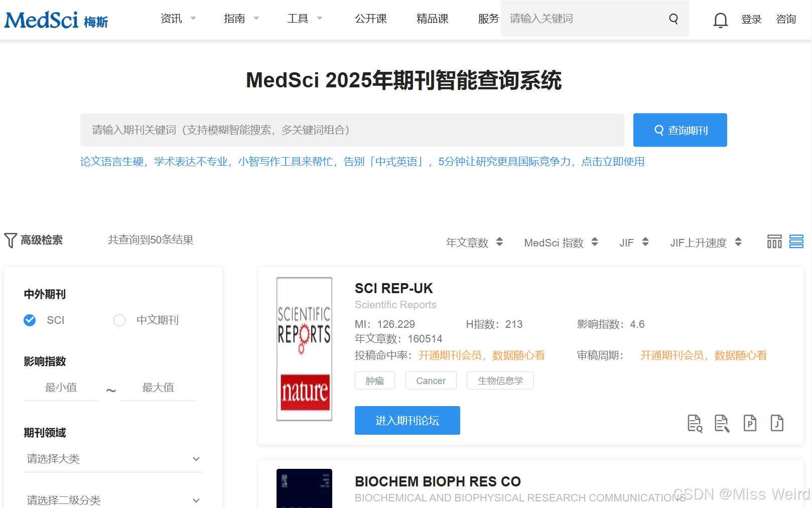
Task: Expand the 请选择二级分类 dropdown
Action: click(113, 500)
